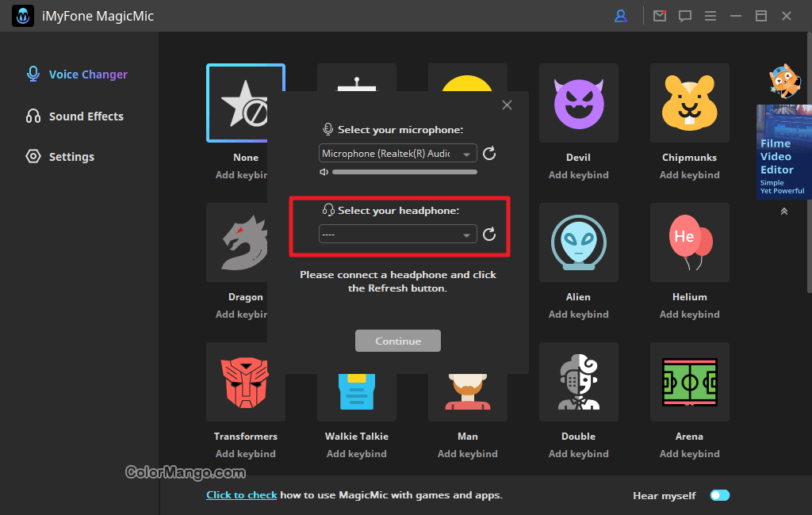Adjust the microphone volume level slider

pos(404,172)
